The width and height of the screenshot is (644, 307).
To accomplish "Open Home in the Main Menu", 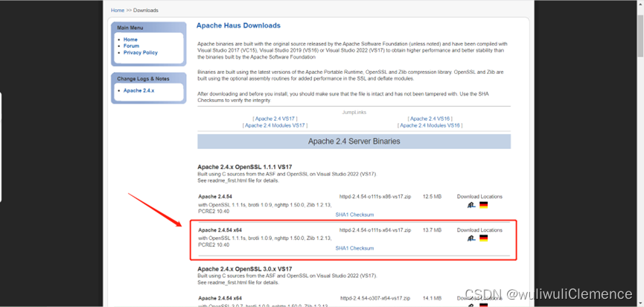I will 130,39.
